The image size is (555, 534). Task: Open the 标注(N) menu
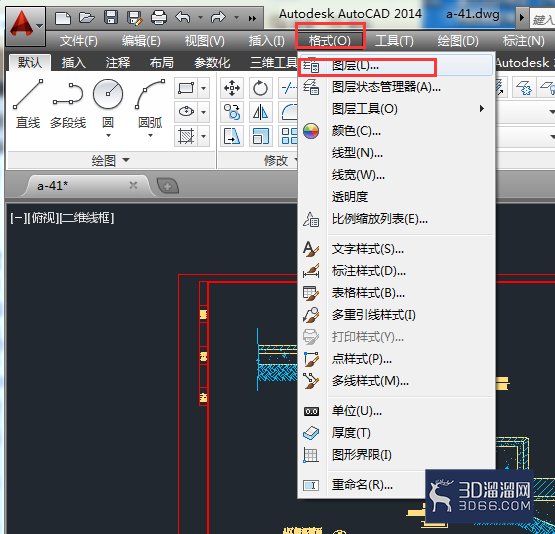point(523,41)
